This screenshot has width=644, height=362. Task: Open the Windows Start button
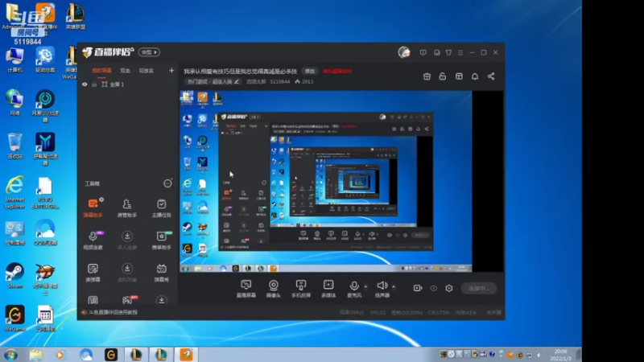click(10, 354)
